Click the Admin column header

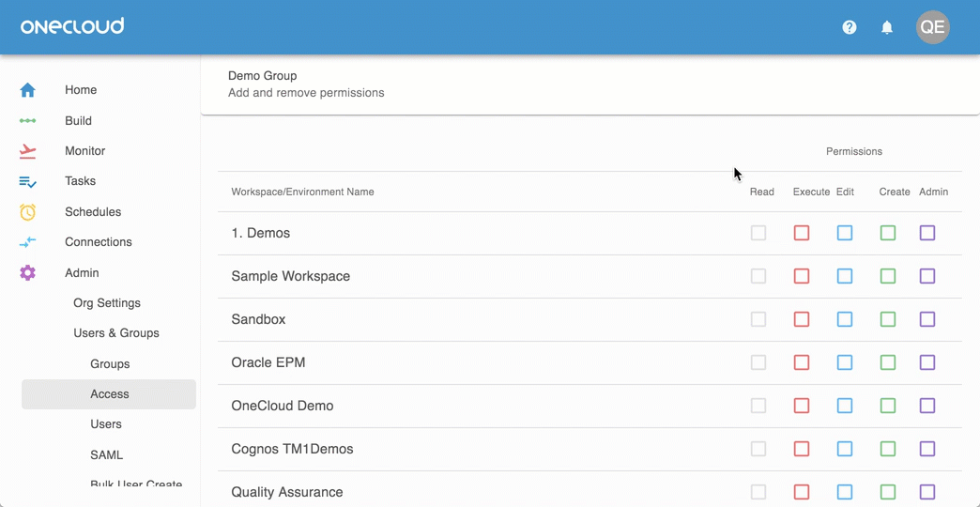tap(934, 192)
